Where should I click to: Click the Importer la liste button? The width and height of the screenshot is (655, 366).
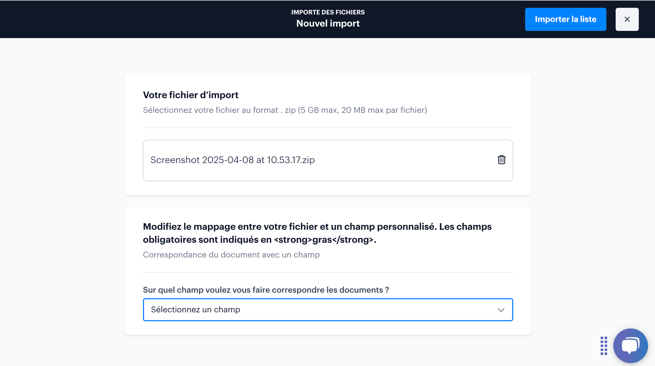565,19
